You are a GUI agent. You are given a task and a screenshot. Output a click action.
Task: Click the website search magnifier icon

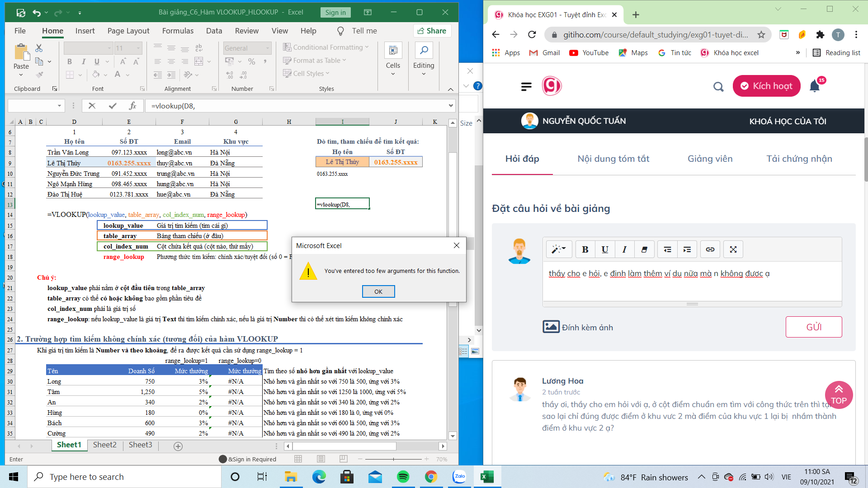tap(718, 86)
